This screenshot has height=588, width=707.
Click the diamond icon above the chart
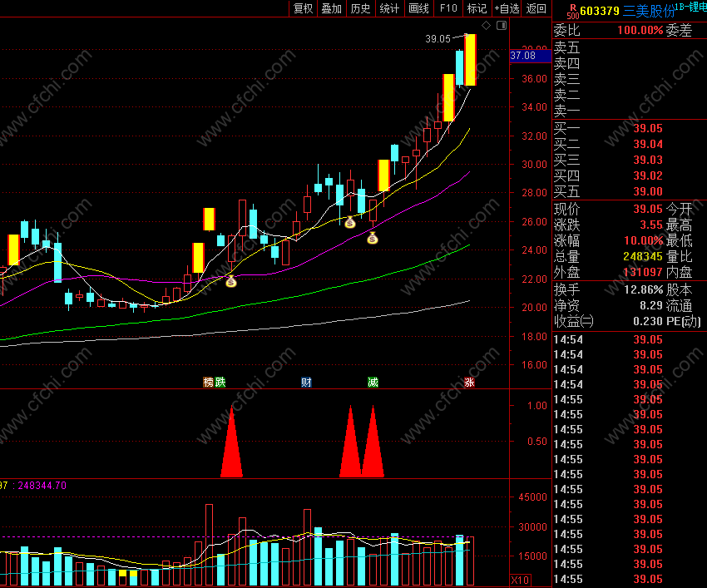coord(486,25)
